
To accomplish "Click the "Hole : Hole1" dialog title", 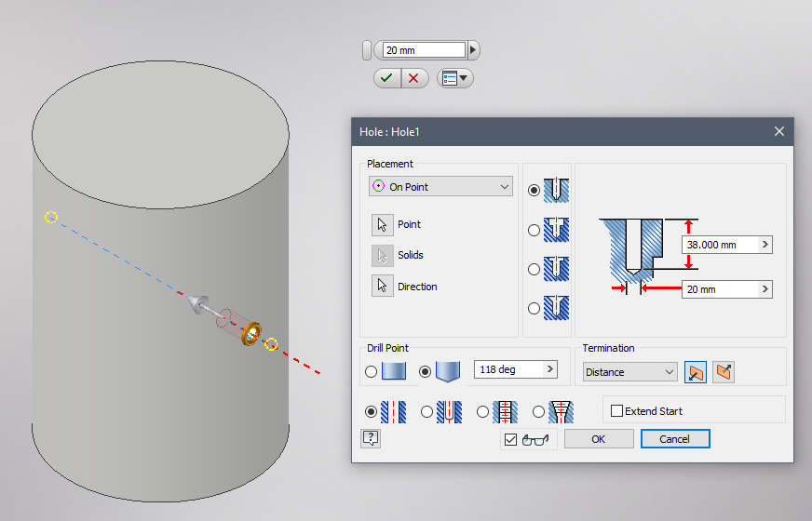I will click(x=389, y=132).
